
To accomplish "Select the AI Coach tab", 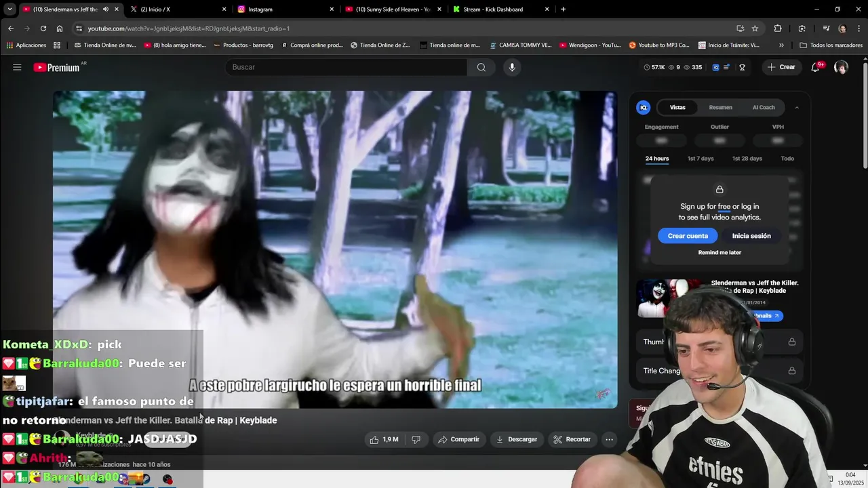I will [764, 107].
